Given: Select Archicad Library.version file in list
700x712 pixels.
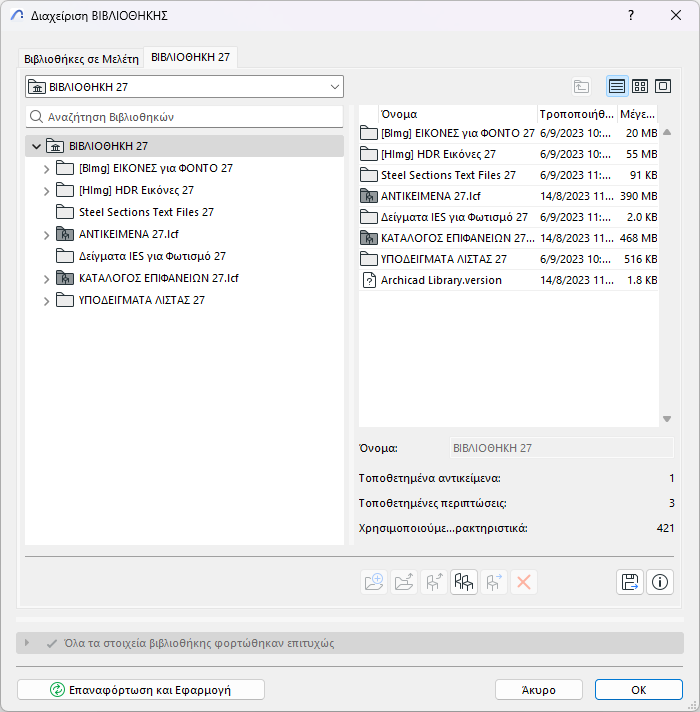Looking at the screenshot, I should click(508, 280).
